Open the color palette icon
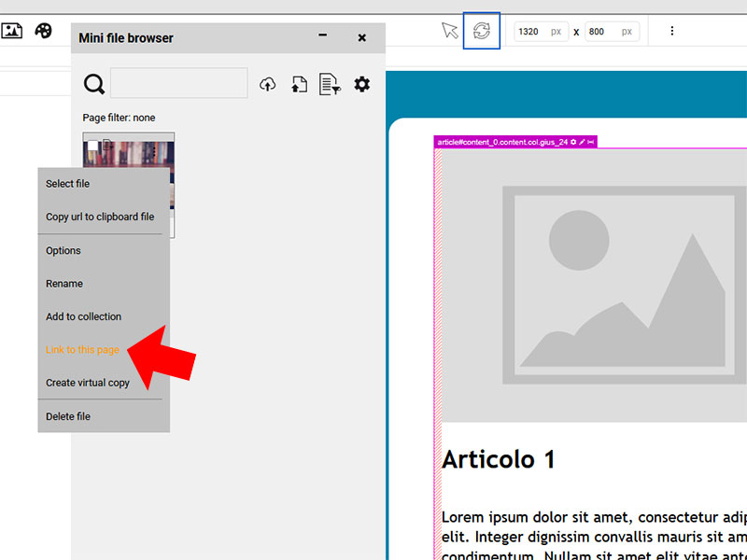 click(x=43, y=31)
